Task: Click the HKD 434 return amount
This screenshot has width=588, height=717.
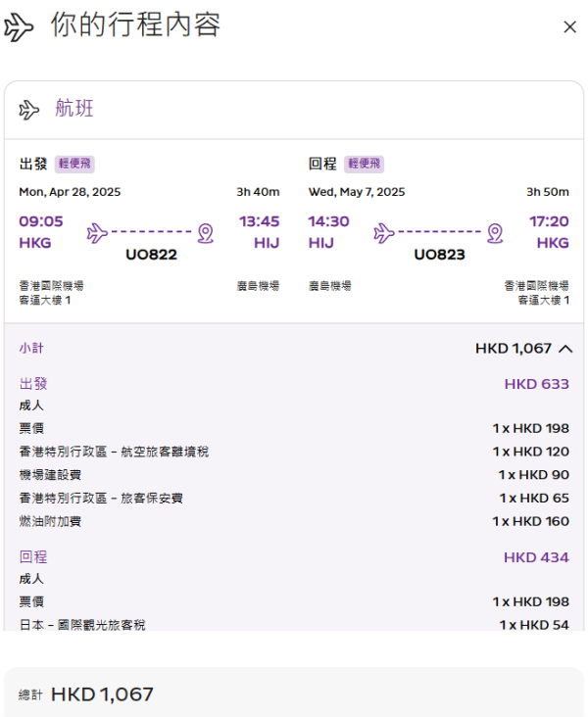Action: pyautogui.click(x=536, y=558)
